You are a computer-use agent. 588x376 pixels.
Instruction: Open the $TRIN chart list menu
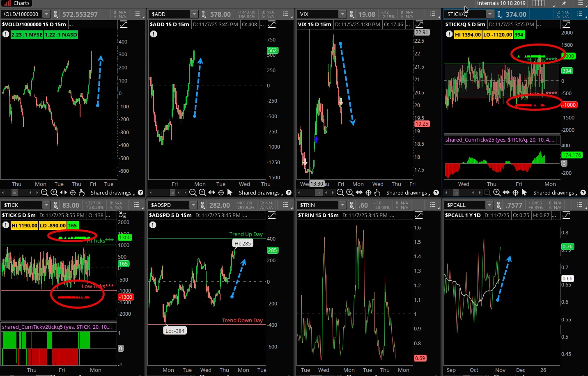click(x=432, y=205)
